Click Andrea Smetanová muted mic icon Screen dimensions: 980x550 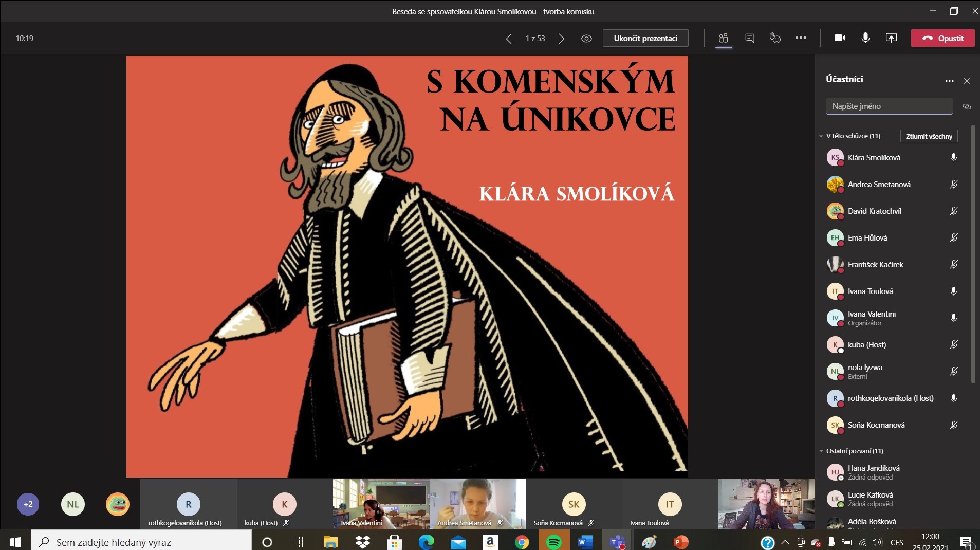[x=953, y=184]
